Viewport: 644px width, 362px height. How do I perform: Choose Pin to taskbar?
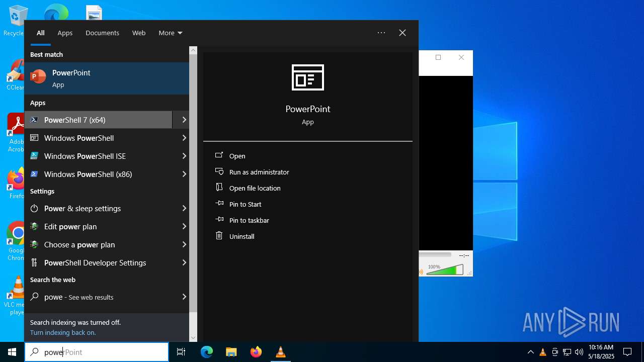[x=249, y=220]
